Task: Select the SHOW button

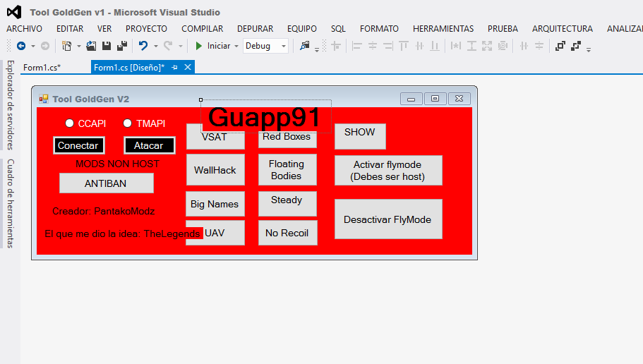Action: (x=360, y=136)
